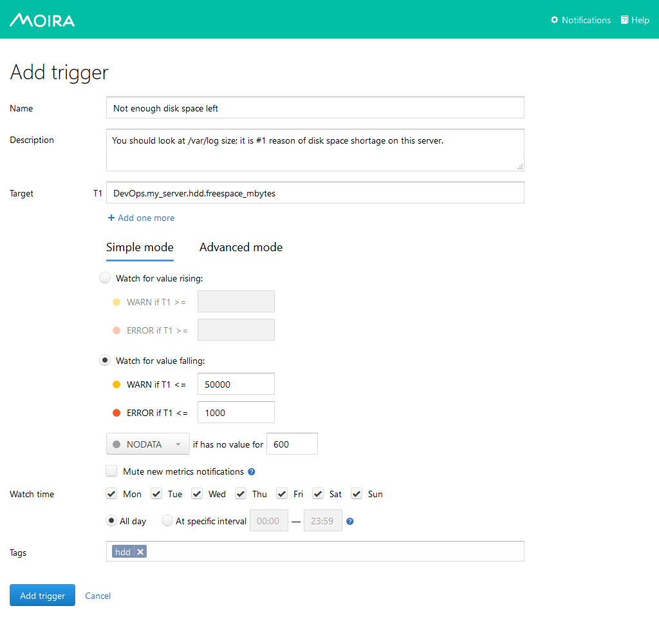Choose At specific interval radio button
The height and width of the screenshot is (644, 659).
pos(167,521)
